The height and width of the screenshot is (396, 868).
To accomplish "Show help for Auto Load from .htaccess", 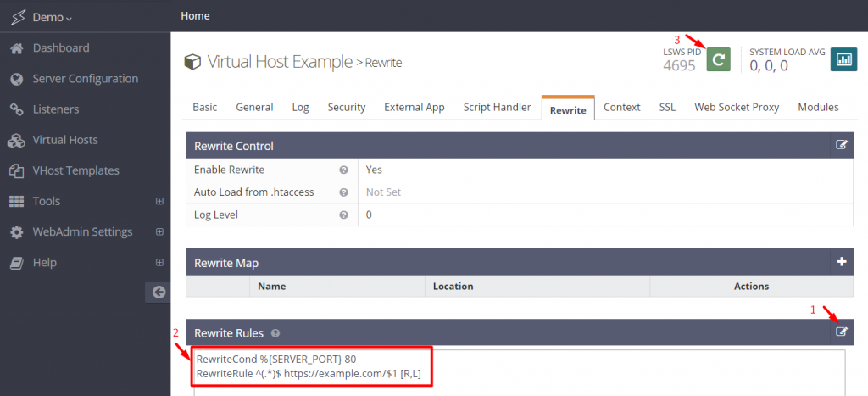I will [344, 192].
